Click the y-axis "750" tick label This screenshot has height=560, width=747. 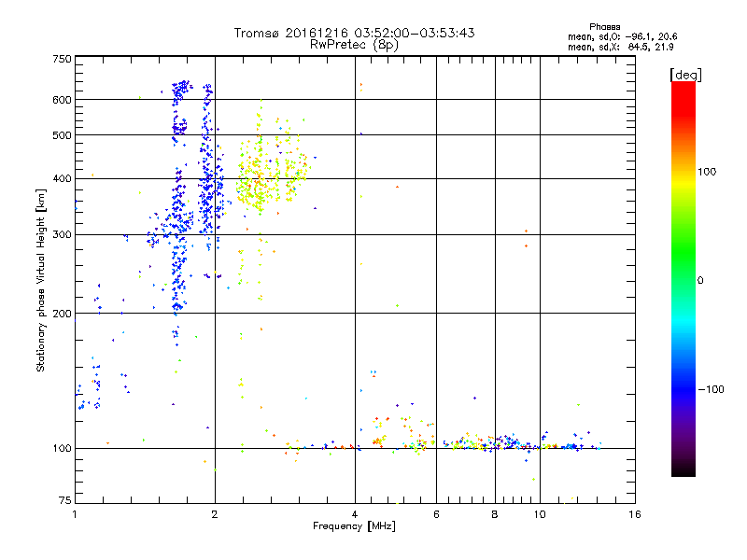click(x=62, y=59)
